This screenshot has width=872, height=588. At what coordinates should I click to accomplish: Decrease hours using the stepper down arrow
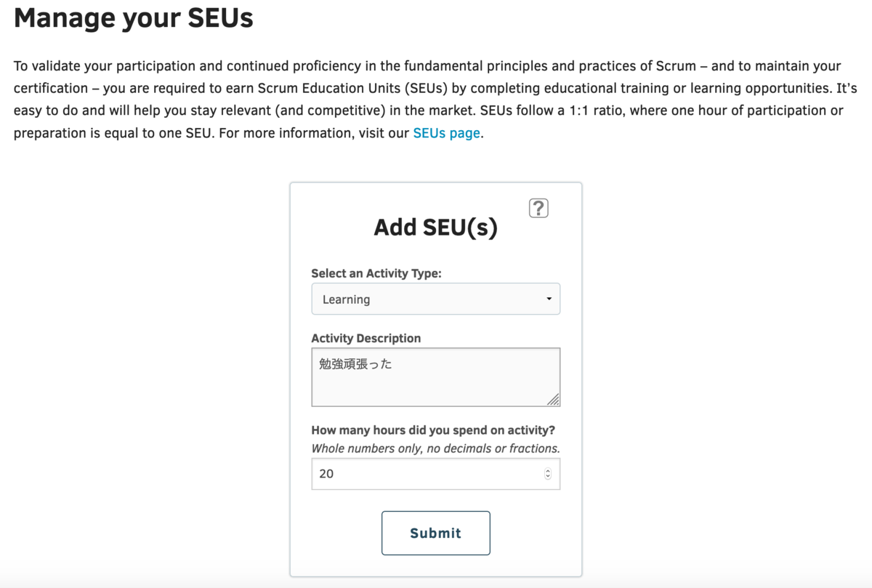548,477
